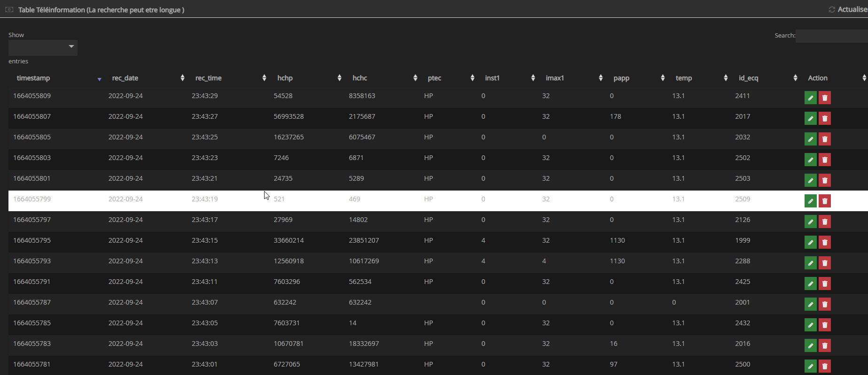
Task: Select id_ecq value 1999
Action: click(x=743, y=240)
